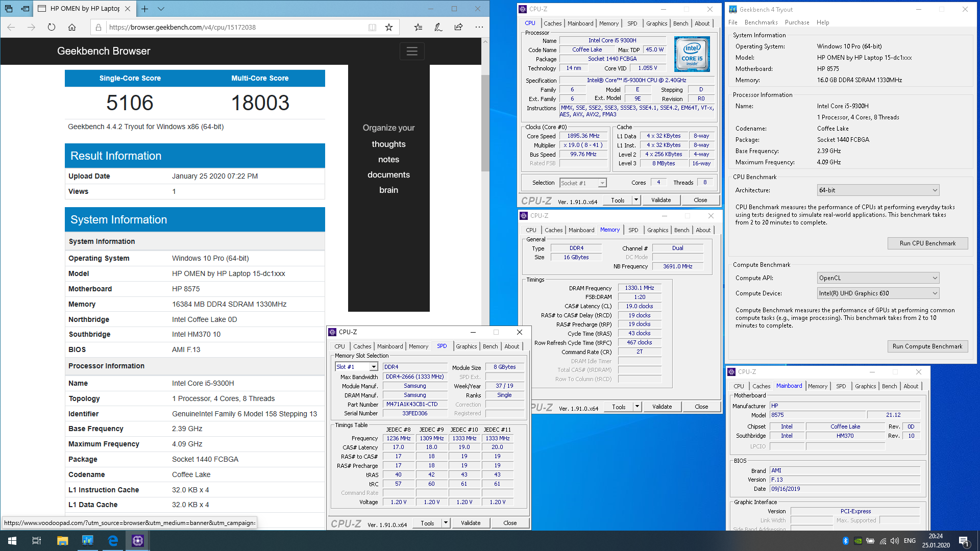Click the Add notes pen icon
The width and height of the screenshot is (980, 551).
[x=438, y=27]
